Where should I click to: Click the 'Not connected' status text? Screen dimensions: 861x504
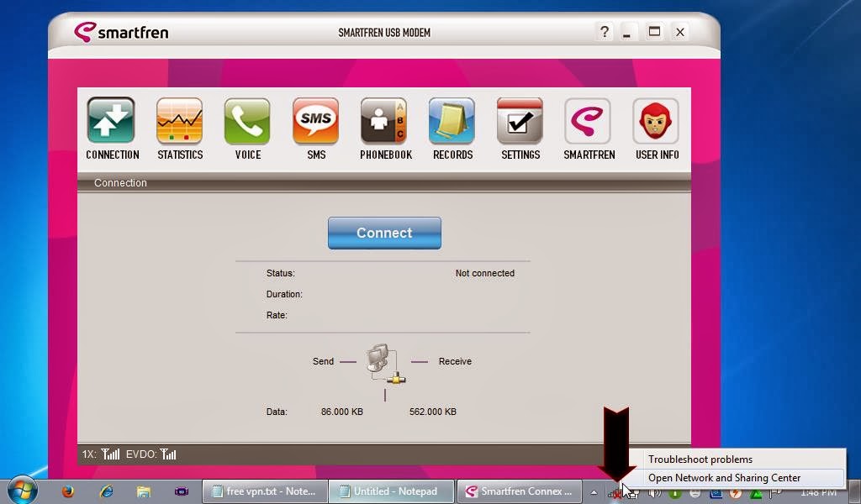(x=485, y=273)
